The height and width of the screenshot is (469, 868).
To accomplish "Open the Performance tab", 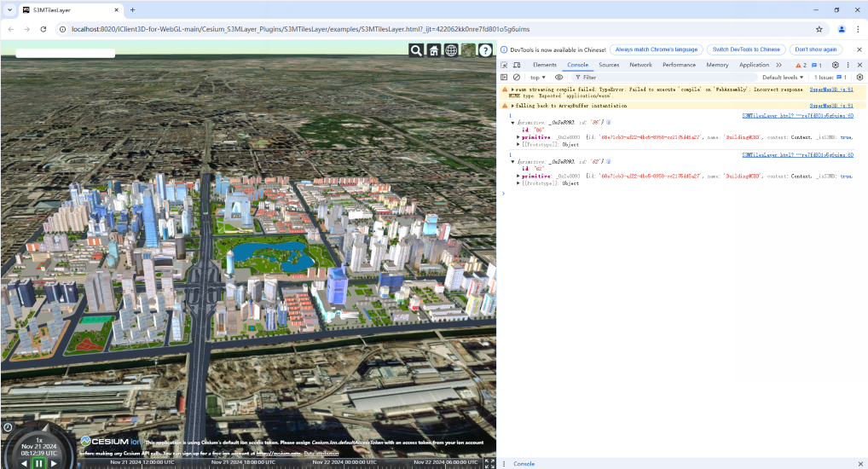I will pos(680,65).
